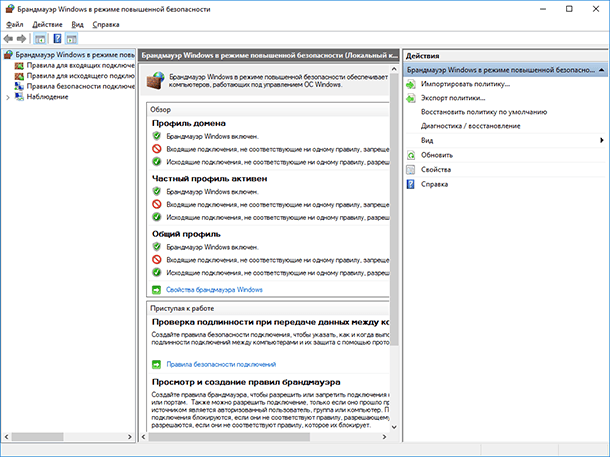Toggle the Actions pane toolbar icon

click(71, 39)
